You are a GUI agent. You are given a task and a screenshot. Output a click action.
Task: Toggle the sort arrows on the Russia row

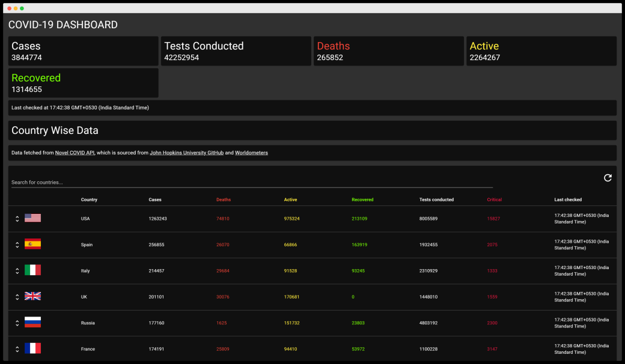17,323
